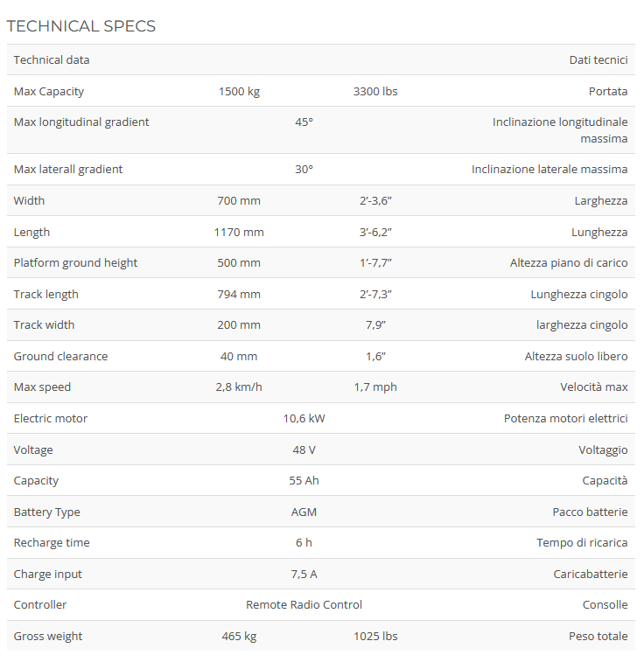
Task: Click the 7,5 A charge input value
Action: (304, 575)
